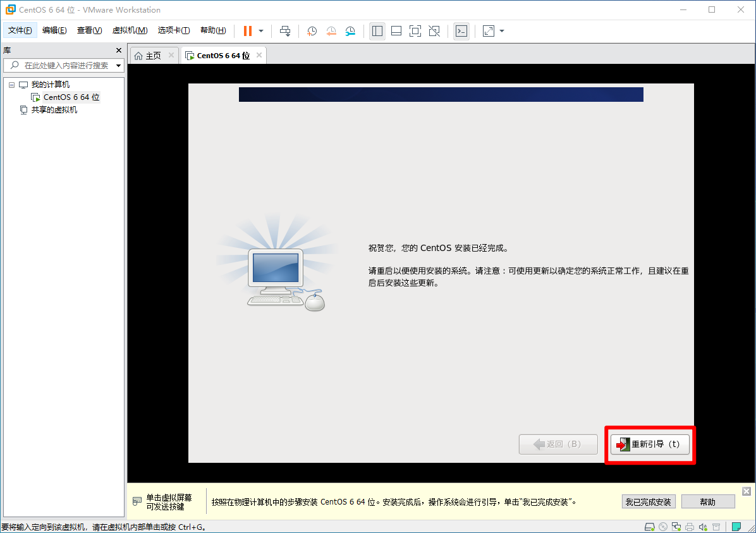Image resolution: width=756 pixels, height=533 pixels.
Task: Select 我的计算机 in the library tree
Action: point(50,85)
